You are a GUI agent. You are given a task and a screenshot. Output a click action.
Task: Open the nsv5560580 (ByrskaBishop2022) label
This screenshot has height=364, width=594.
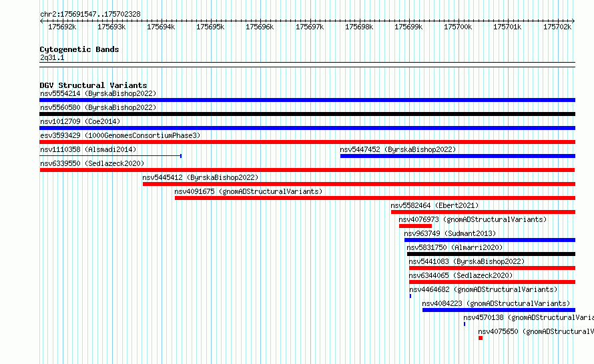coord(98,107)
